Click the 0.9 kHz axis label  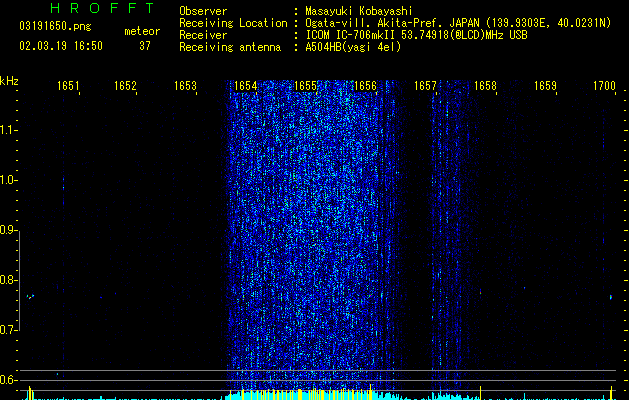[x=7, y=230]
